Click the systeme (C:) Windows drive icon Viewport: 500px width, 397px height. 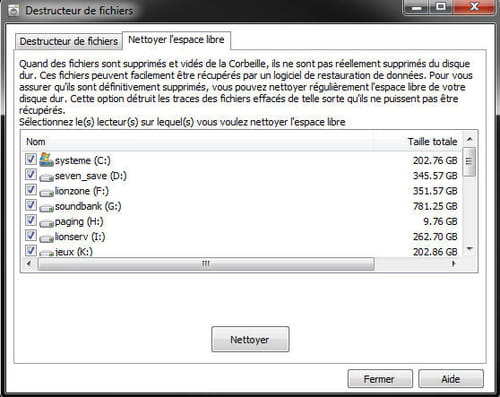click(x=46, y=160)
